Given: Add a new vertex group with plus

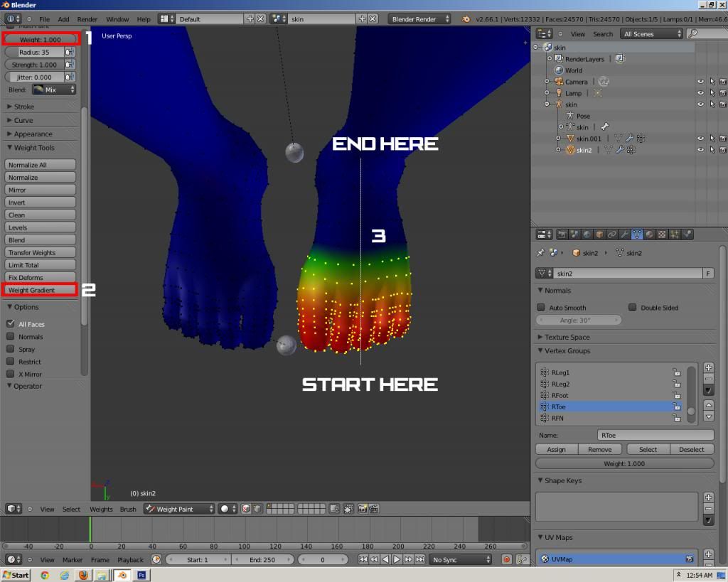Looking at the screenshot, I should pos(708,367).
